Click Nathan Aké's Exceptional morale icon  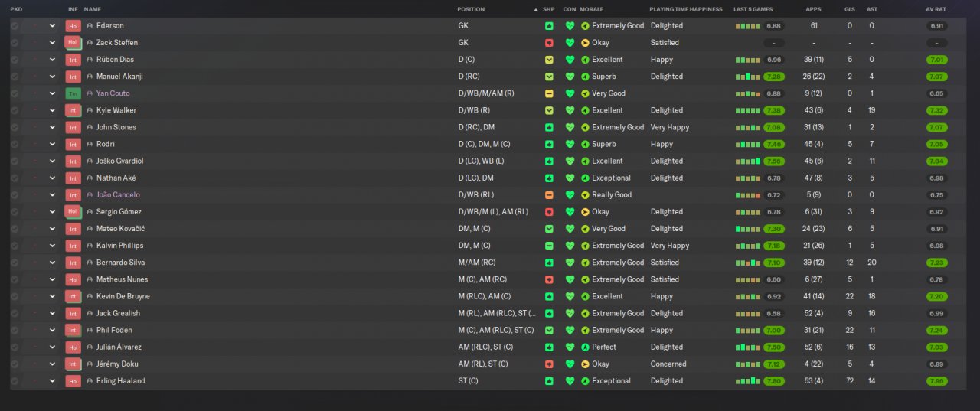[x=586, y=178]
